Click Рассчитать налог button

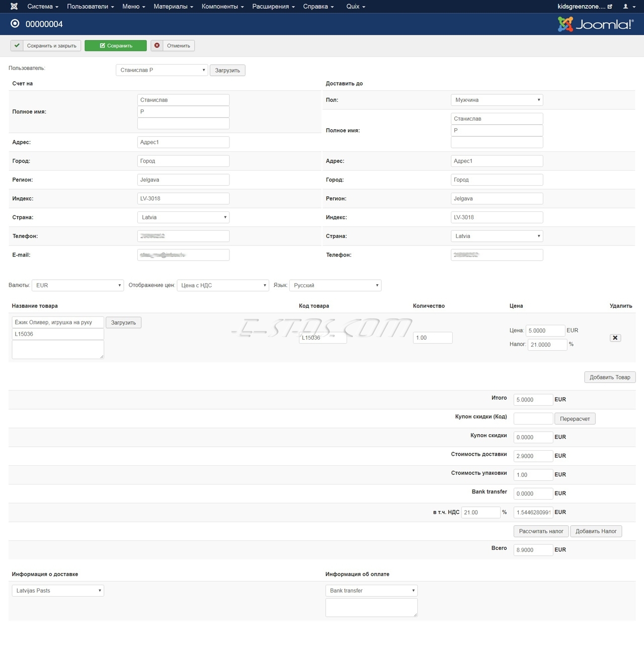tap(541, 531)
